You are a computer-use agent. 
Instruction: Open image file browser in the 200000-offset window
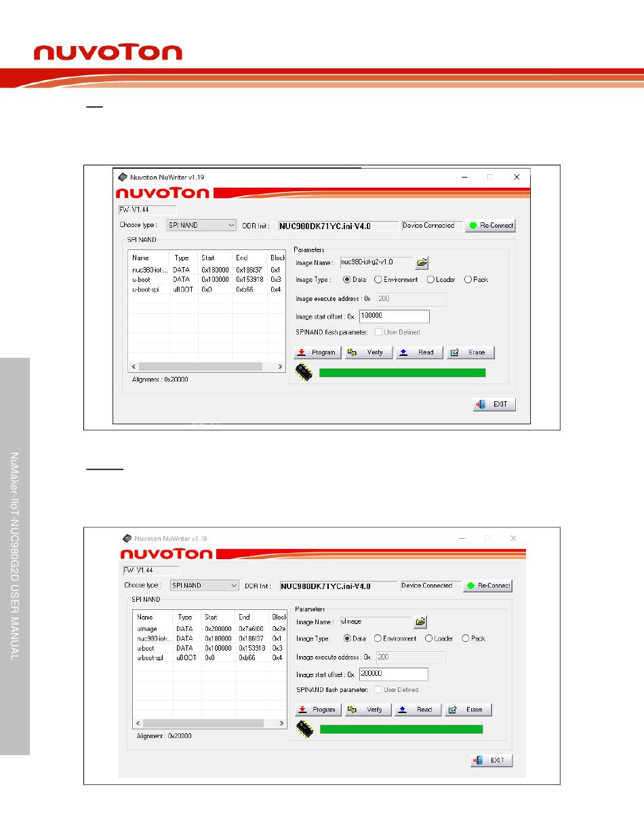420,622
